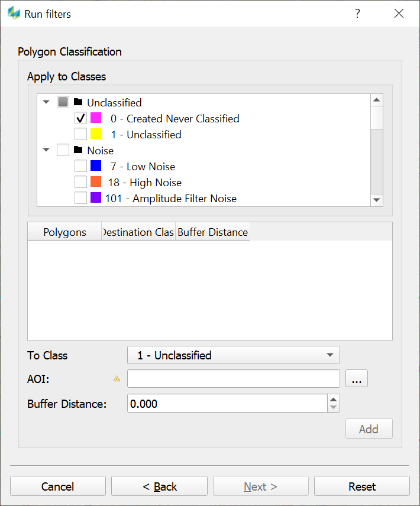
Task: Click the orange High Noise color swatch
Action: (x=96, y=182)
